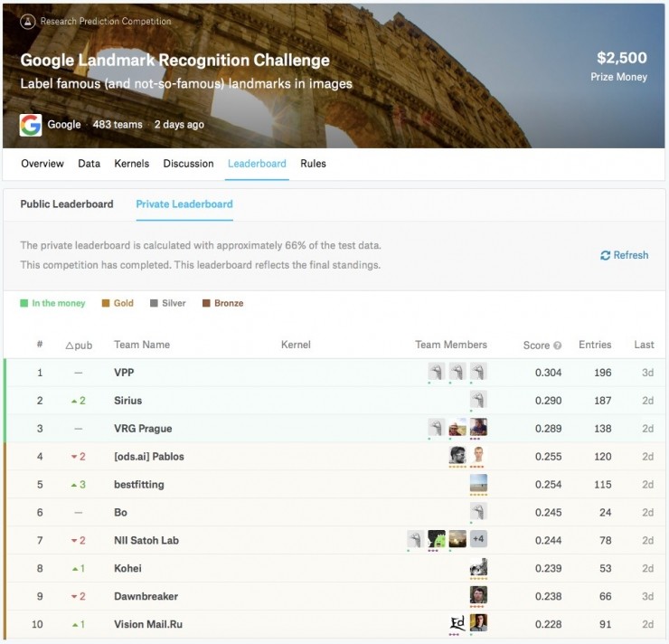Open the VRG Prague team name
Image resolution: width=669 pixels, height=644 pixels.
[143, 429]
